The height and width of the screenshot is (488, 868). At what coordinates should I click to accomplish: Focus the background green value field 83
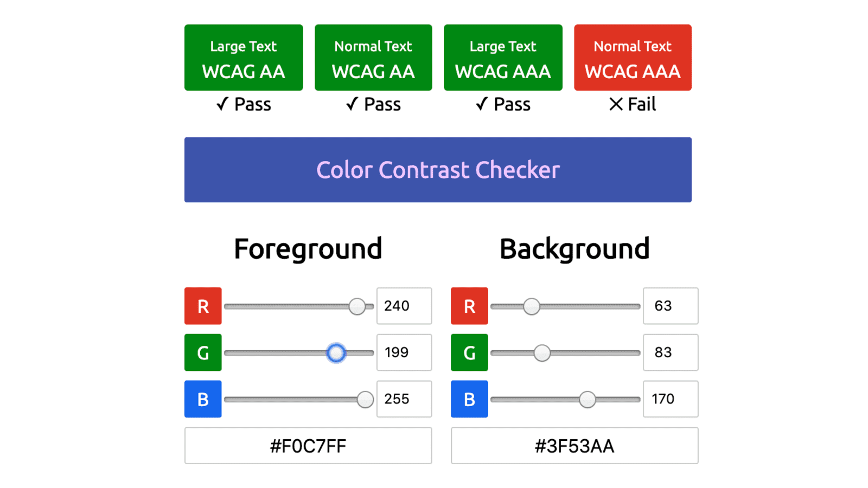[671, 352]
